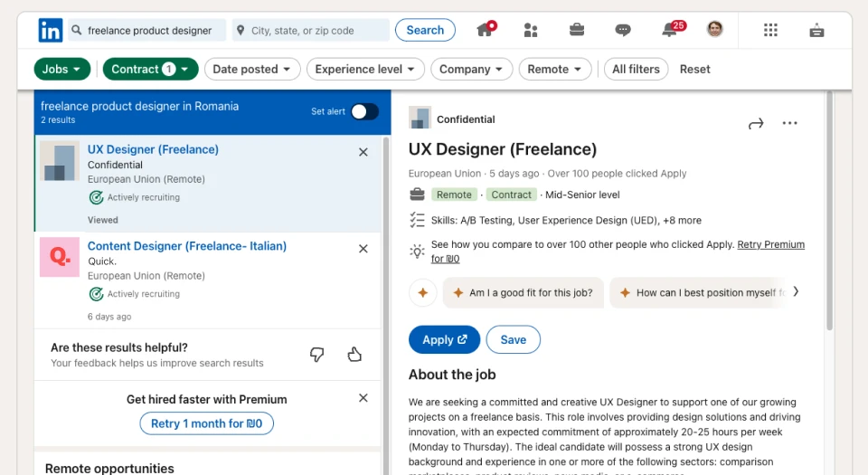
Task: Reset all applied filters
Action: 694,69
